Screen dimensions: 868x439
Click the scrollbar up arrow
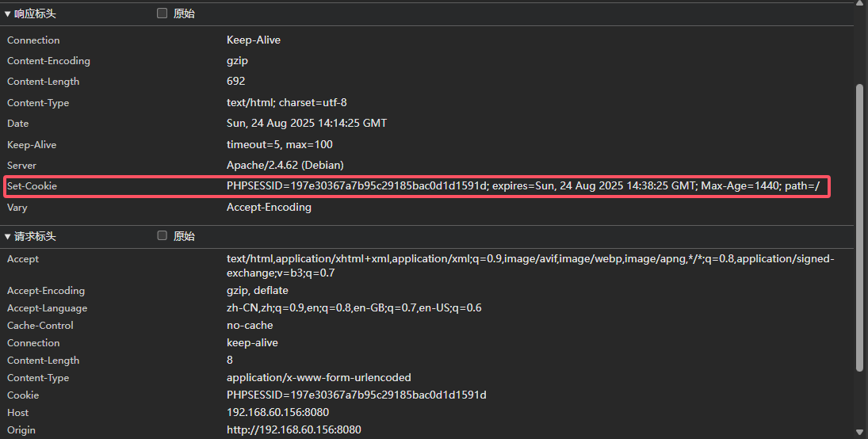click(x=859, y=5)
